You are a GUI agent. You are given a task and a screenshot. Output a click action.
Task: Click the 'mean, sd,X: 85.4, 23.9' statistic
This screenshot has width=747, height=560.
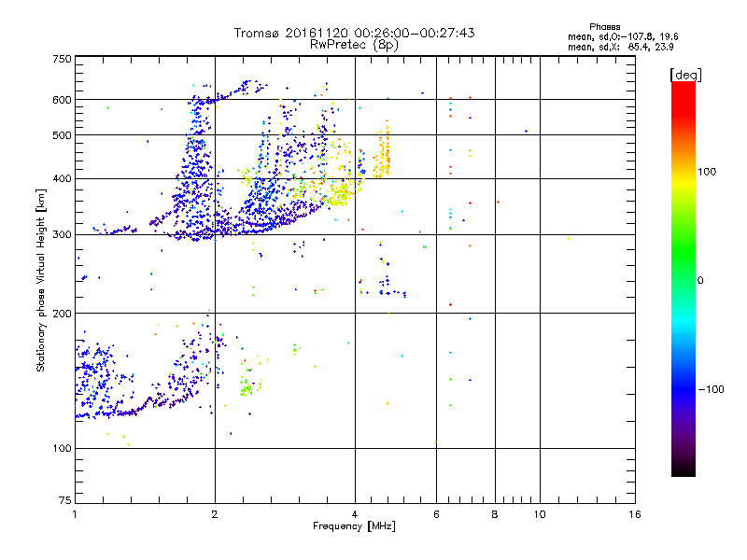[620, 47]
